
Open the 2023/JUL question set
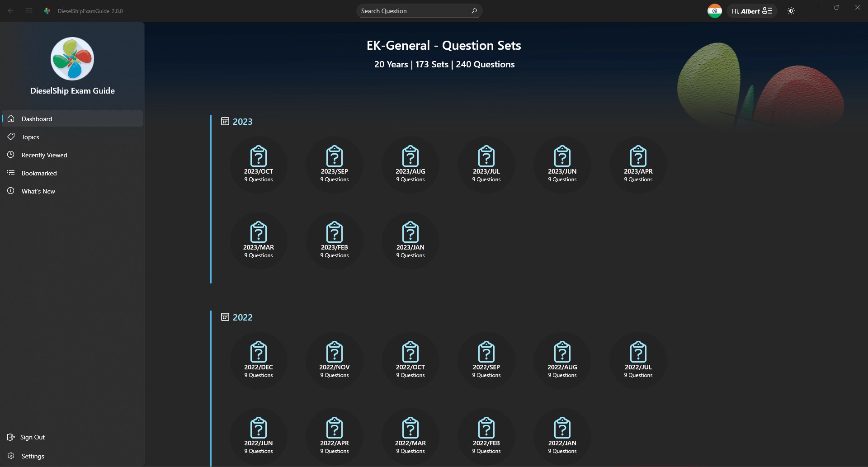(x=486, y=165)
